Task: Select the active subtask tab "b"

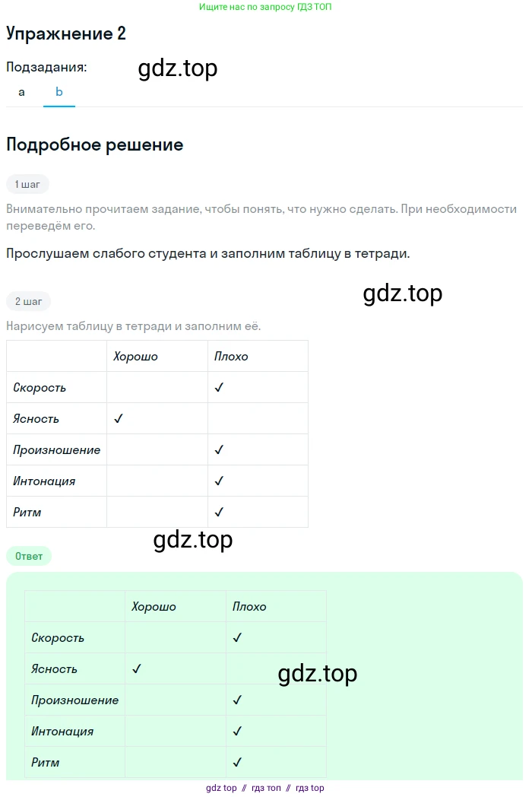Action: 59,92
